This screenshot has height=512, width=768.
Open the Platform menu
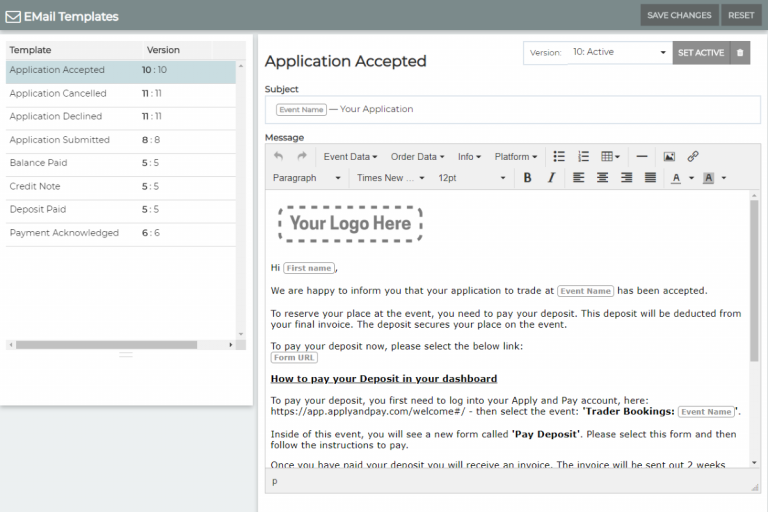point(515,157)
